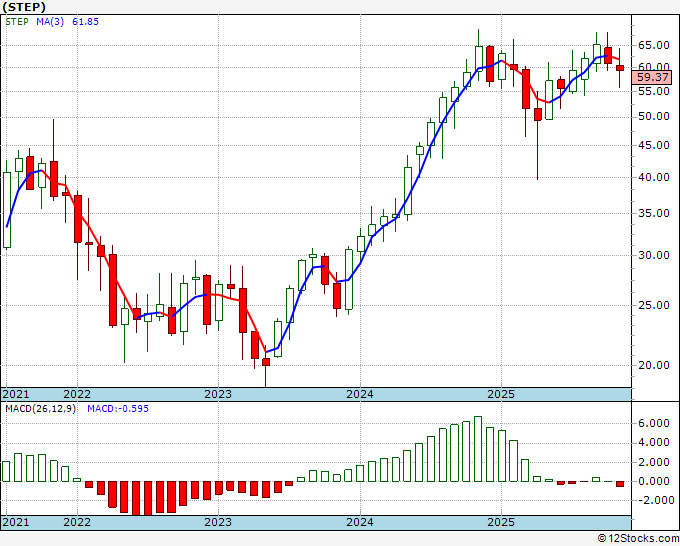Click the 30.00 price axis label
This screenshot has width=680, height=546.
(x=654, y=255)
